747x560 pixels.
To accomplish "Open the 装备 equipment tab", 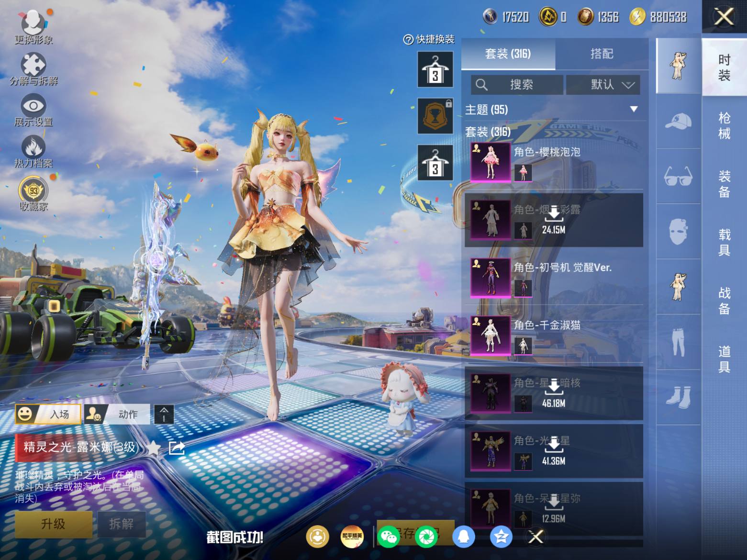I will coord(725,184).
